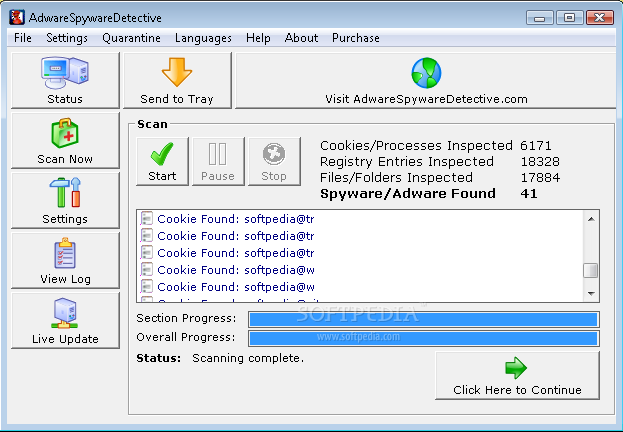Open the Languages menu

coord(203,38)
